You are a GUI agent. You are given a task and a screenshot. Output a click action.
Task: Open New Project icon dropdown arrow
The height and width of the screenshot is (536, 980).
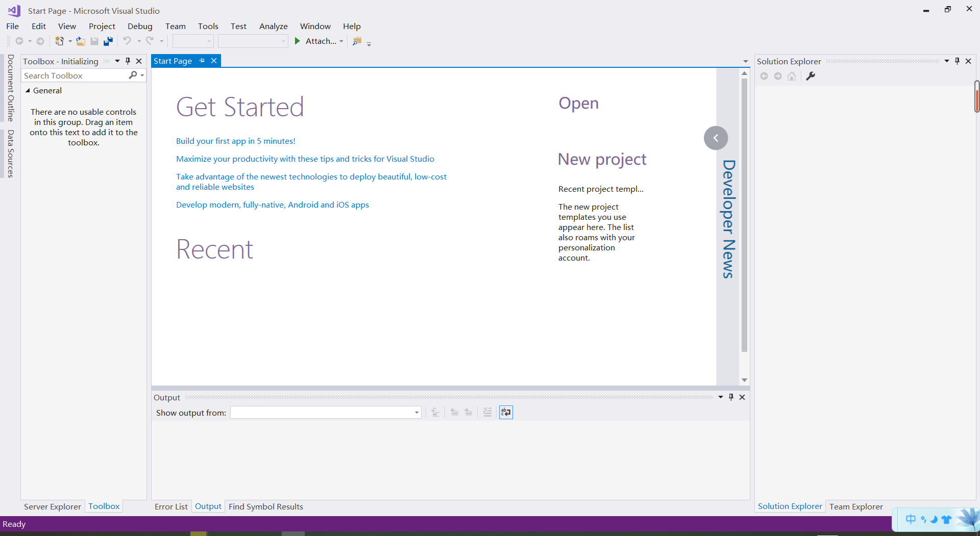click(70, 41)
